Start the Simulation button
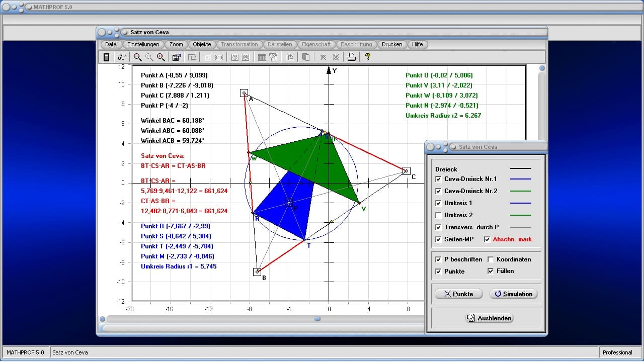The height and width of the screenshot is (362, 644). [513, 294]
